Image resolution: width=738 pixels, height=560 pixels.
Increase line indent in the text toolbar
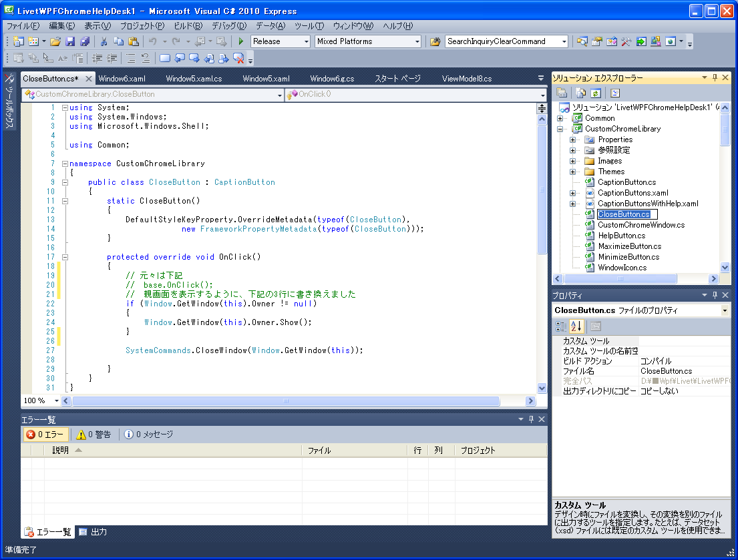112,58
